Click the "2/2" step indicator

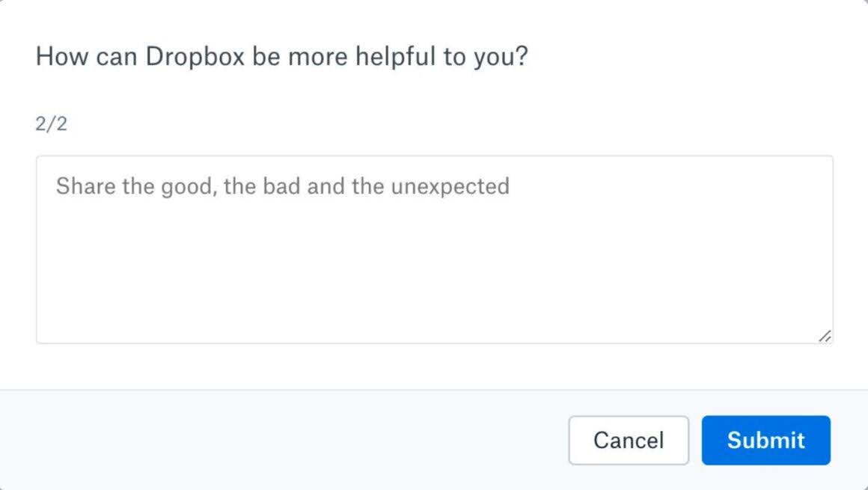pos(51,123)
